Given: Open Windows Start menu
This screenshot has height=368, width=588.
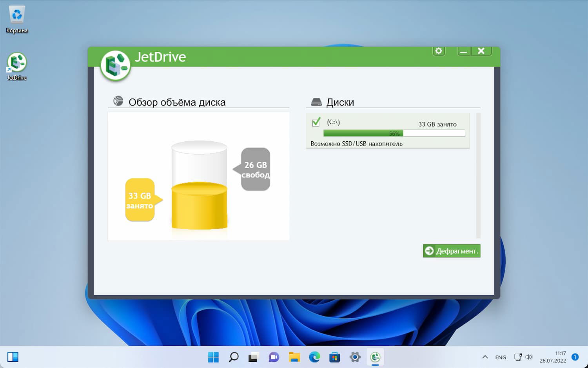Looking at the screenshot, I should pos(213,357).
